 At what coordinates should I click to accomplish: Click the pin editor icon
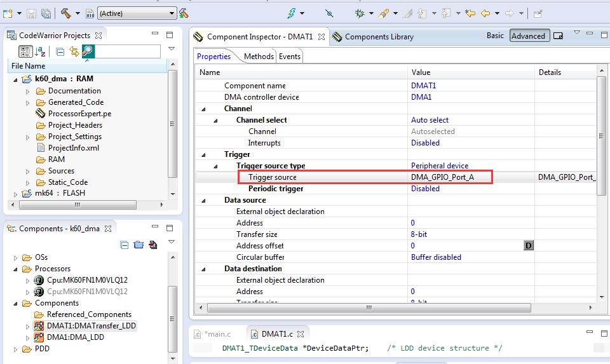538,13
